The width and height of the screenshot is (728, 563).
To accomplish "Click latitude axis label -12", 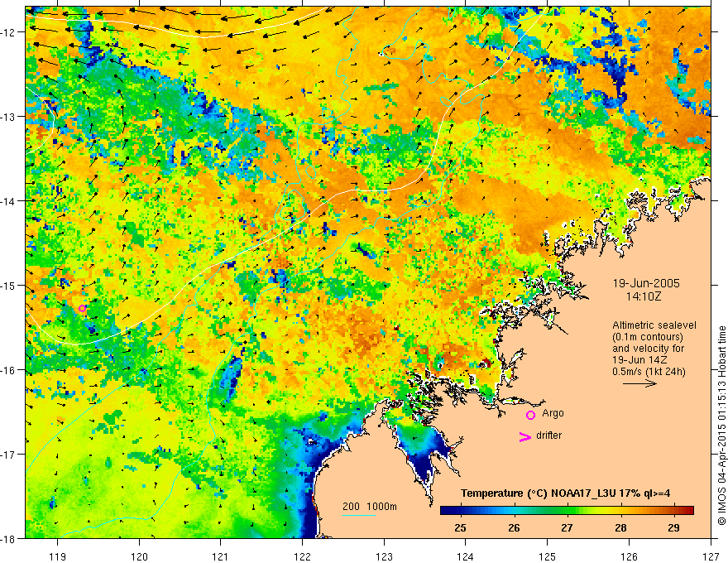I will (x=9, y=32).
